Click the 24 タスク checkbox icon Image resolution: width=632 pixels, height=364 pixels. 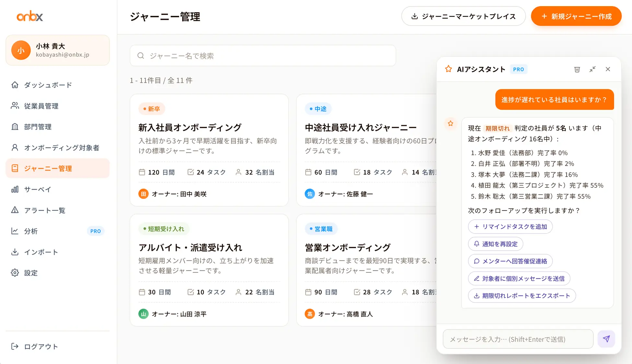(191, 172)
